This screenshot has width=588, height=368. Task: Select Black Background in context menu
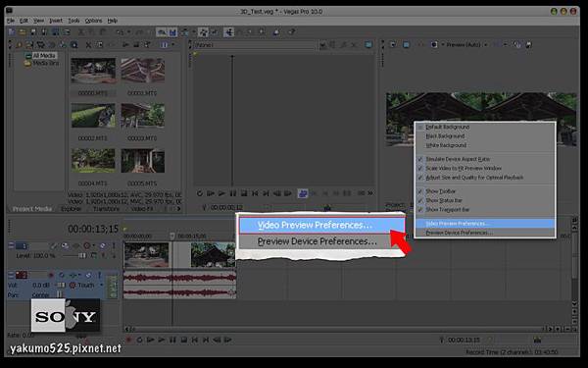pyautogui.click(x=485, y=136)
